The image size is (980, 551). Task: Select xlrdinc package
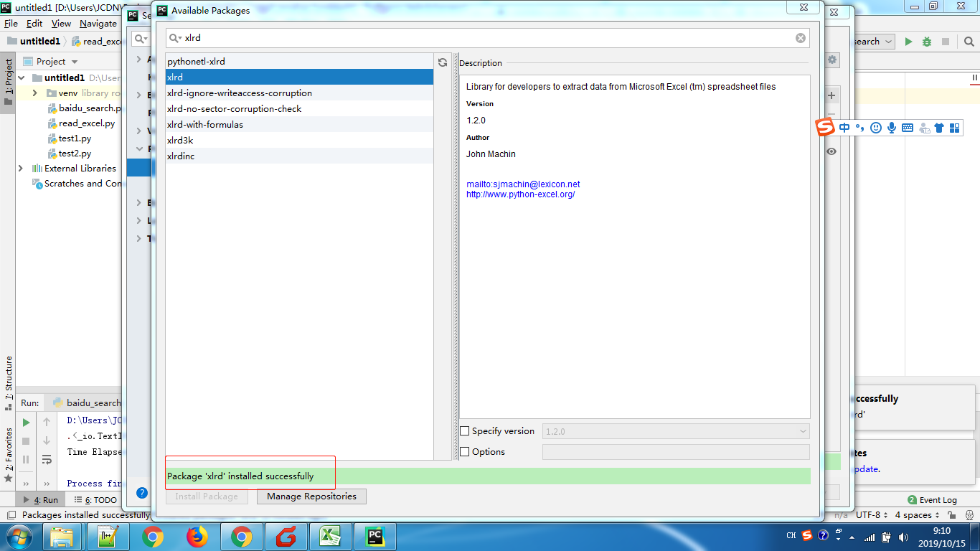299,156
